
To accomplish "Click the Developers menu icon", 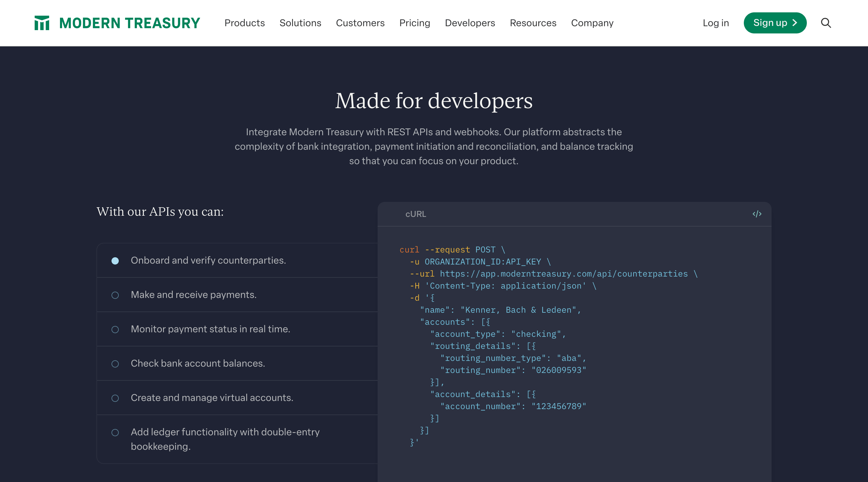I will click(x=470, y=23).
